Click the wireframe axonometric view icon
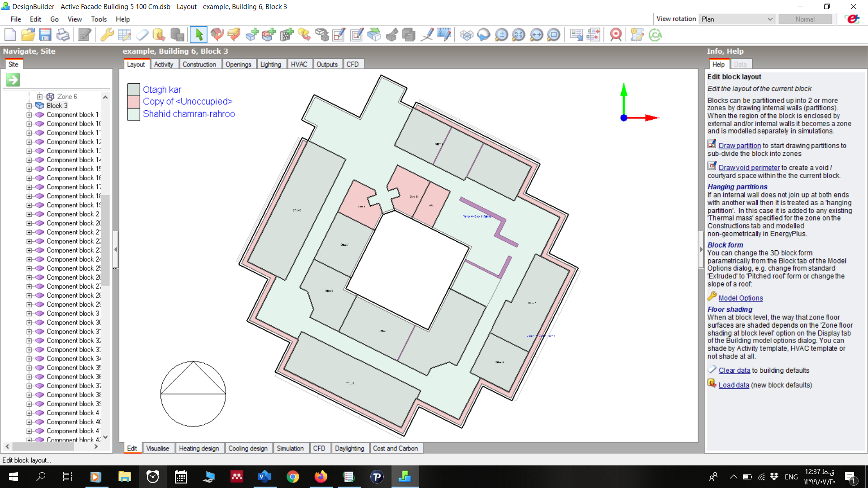The width and height of the screenshot is (868, 488). (x=466, y=35)
